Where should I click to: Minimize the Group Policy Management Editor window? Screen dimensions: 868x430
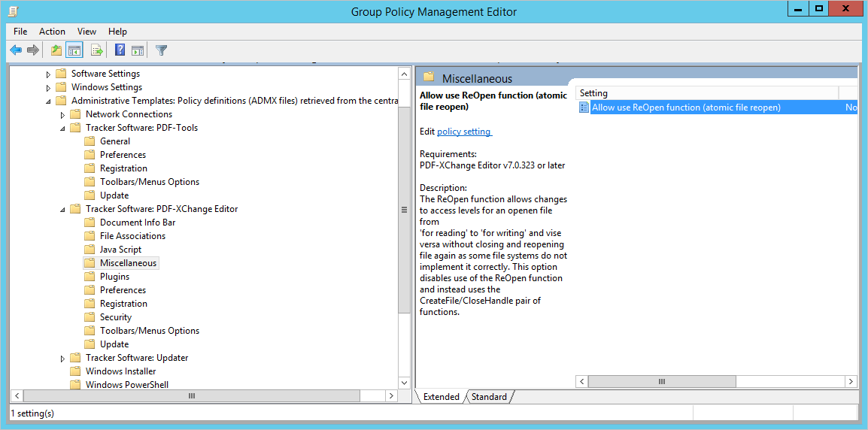click(798, 8)
